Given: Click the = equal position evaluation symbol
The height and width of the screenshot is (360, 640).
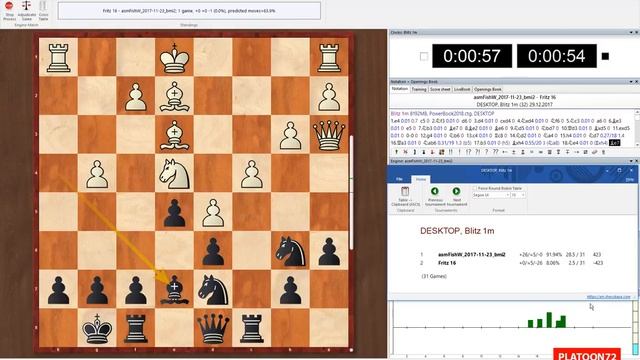Looking at the screenshot, I should pyautogui.click(x=531, y=152).
